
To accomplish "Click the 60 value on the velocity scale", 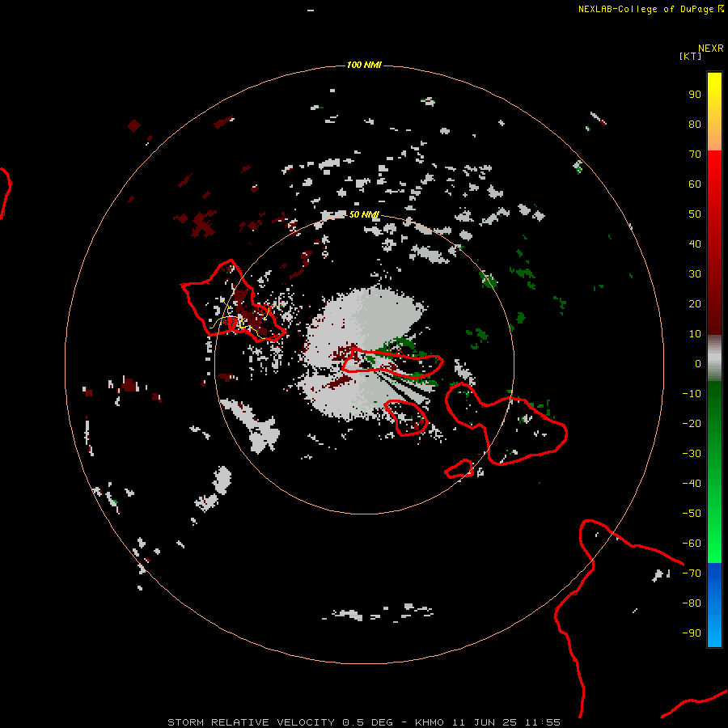I will click(x=695, y=184).
